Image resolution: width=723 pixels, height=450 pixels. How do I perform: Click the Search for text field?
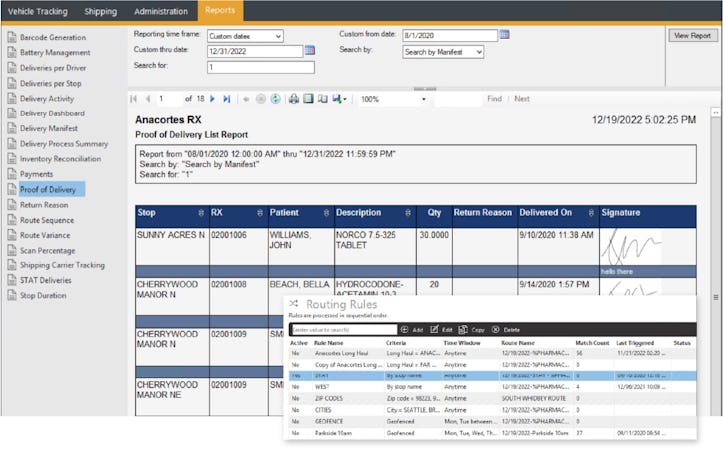pos(260,67)
